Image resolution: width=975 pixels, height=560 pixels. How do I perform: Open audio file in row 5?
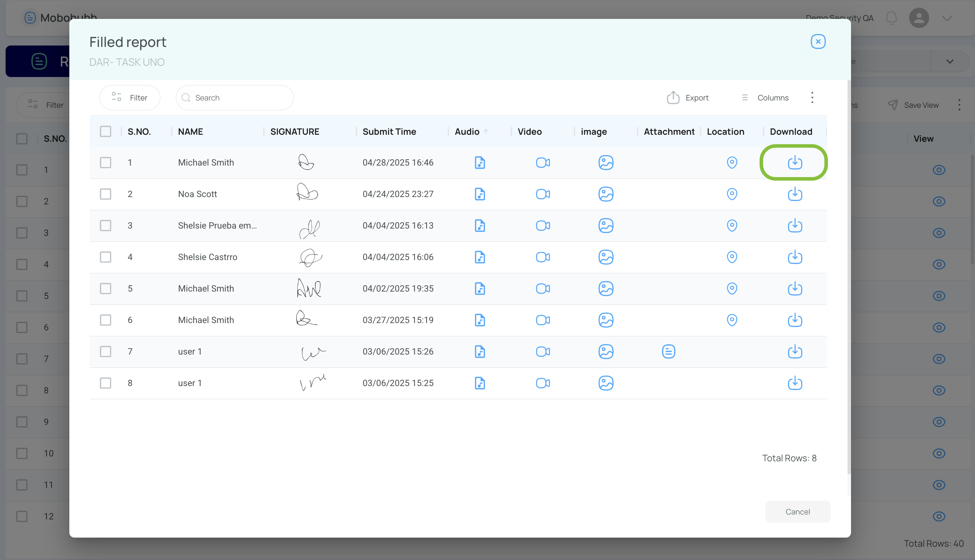click(480, 288)
